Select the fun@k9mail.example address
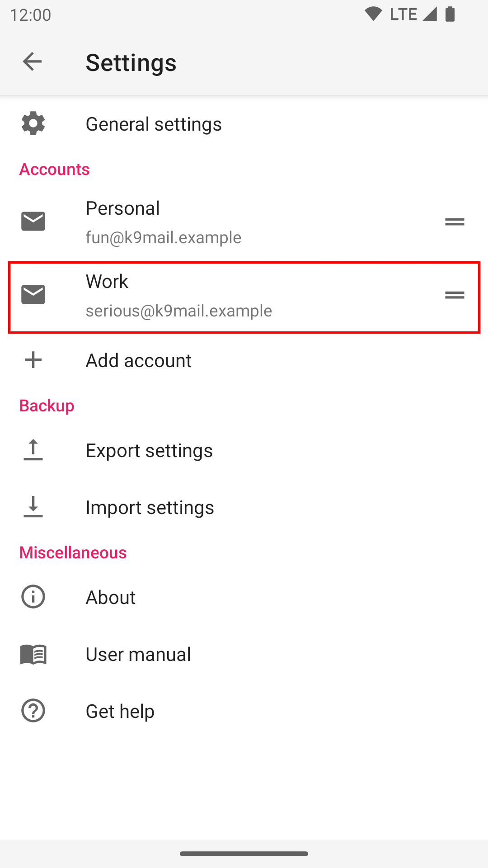The width and height of the screenshot is (488, 868). tap(164, 237)
